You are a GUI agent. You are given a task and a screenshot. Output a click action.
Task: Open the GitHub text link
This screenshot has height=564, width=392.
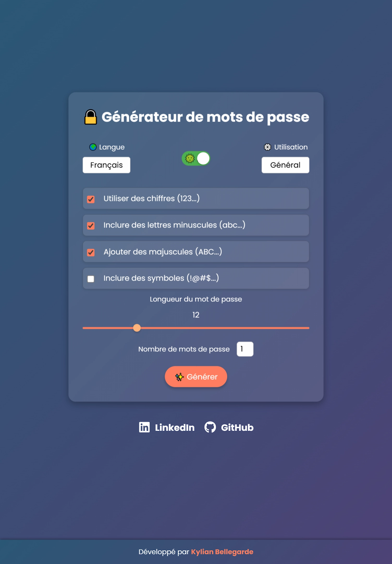237,428
